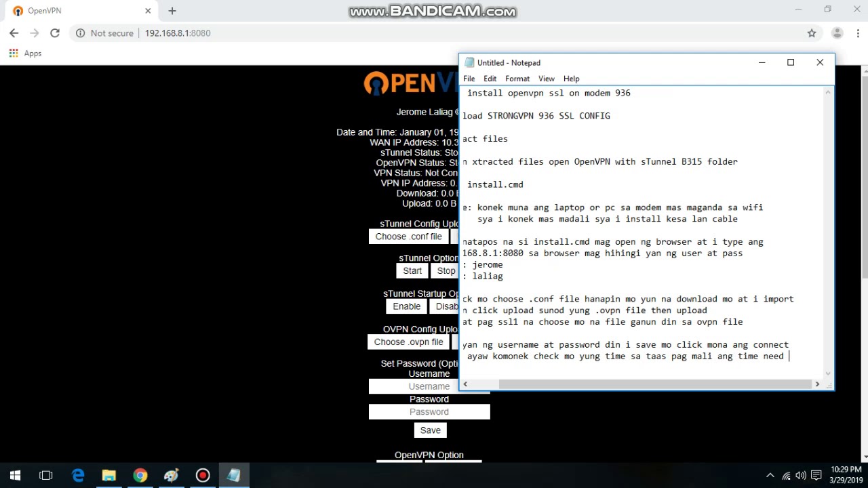Open the Chrome three-dot menu
This screenshot has width=868, height=488.
point(856,33)
